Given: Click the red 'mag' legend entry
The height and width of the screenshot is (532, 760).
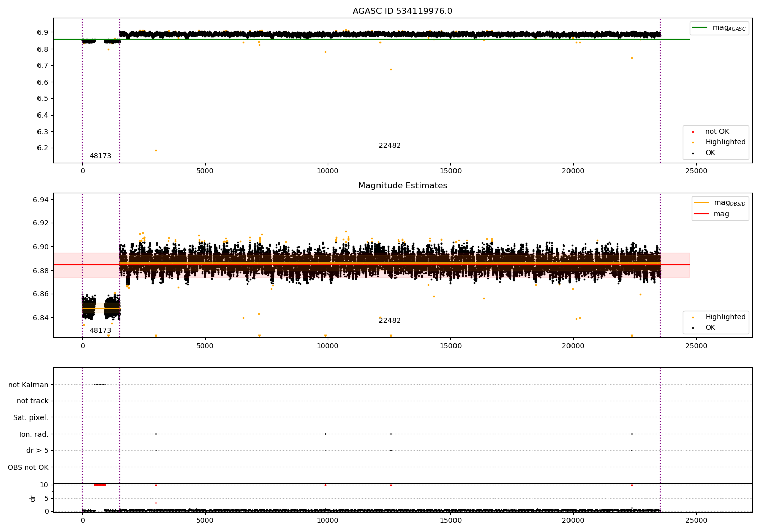Looking at the screenshot, I should point(712,214).
